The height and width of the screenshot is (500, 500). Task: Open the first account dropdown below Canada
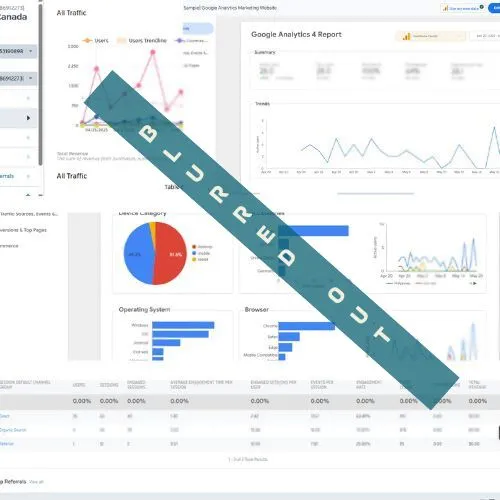[x=17, y=51]
